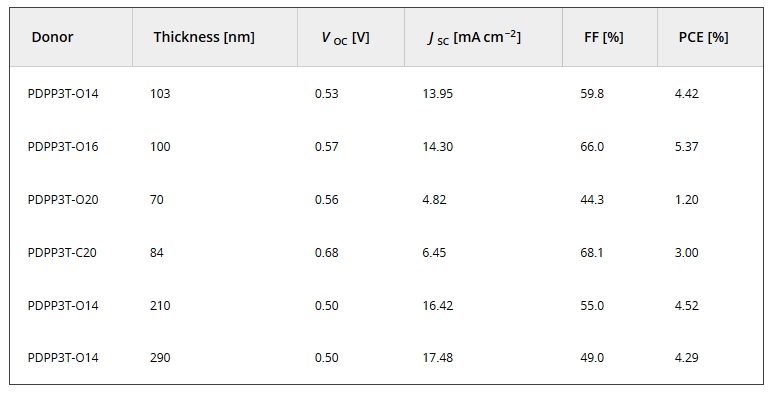Click the thickness value 290

pos(160,357)
